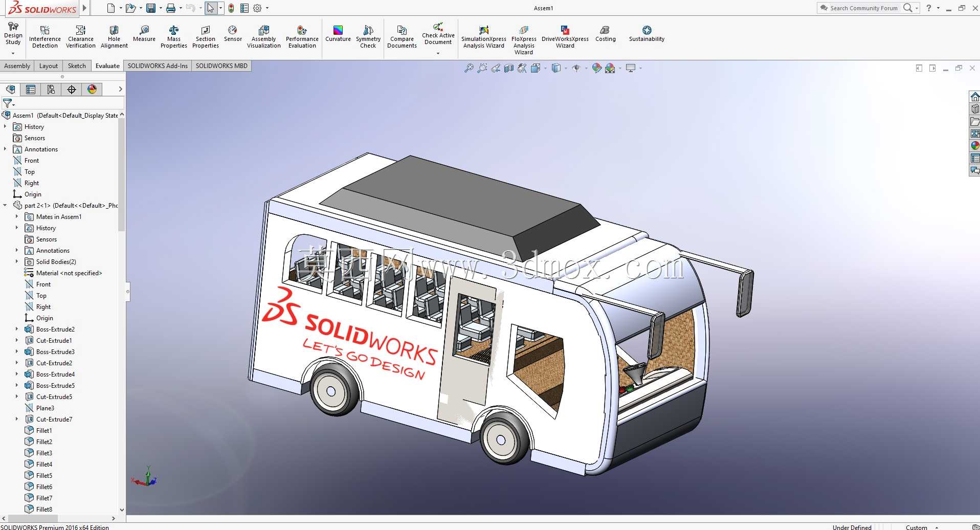Add a Sensor from the Evaluate ribbon

pyautogui.click(x=233, y=34)
